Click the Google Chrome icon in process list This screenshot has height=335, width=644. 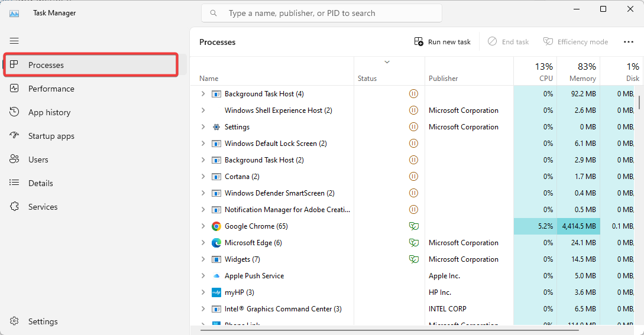coord(216,226)
